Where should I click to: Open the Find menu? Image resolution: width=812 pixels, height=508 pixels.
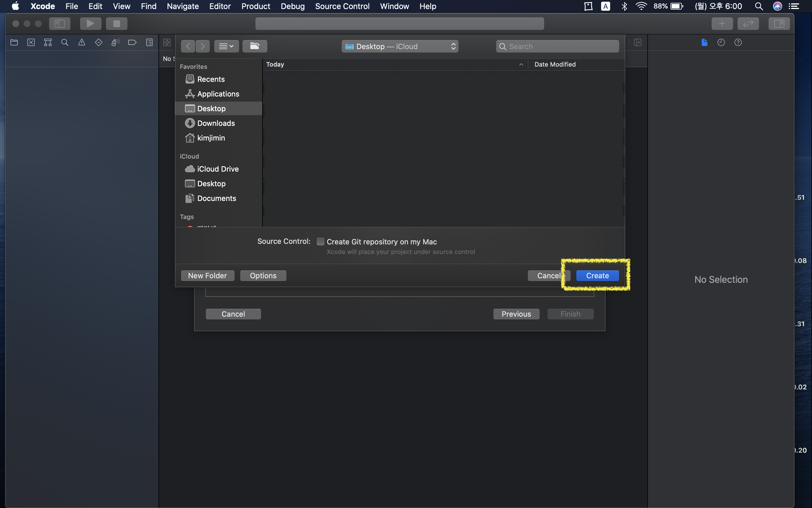(149, 6)
